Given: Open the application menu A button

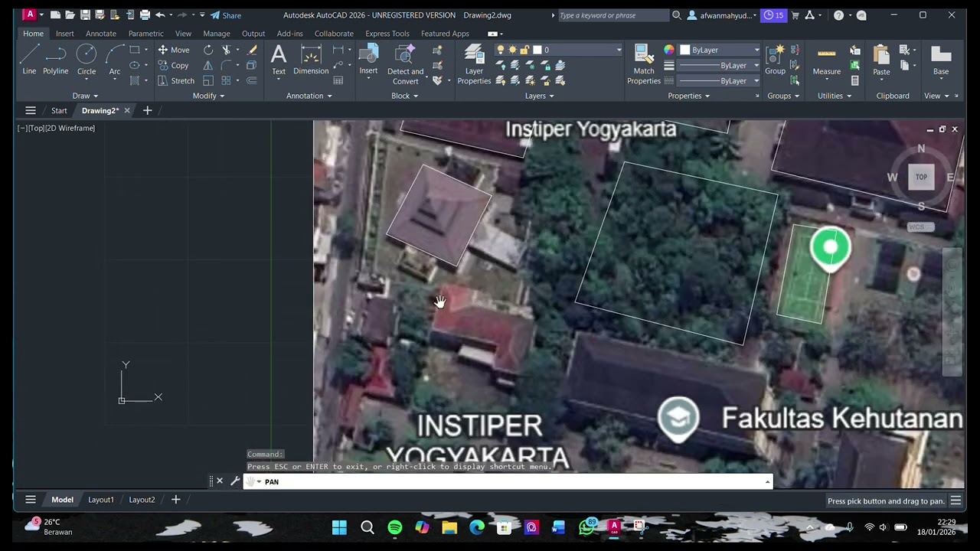Looking at the screenshot, I should click(x=30, y=15).
